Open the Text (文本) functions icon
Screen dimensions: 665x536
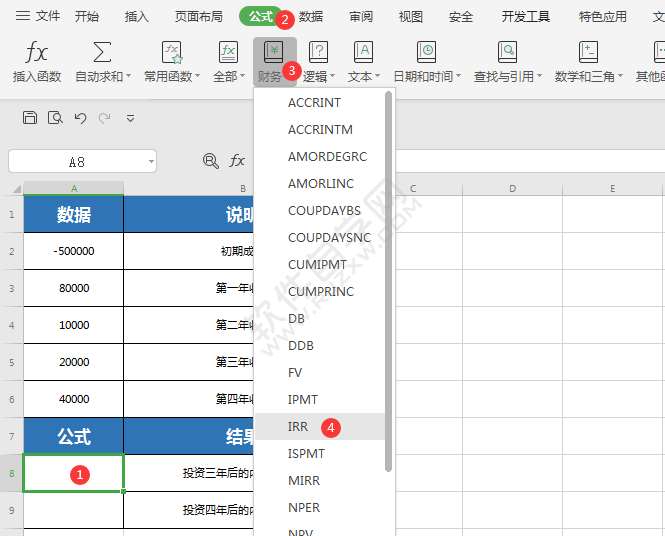tap(363, 52)
